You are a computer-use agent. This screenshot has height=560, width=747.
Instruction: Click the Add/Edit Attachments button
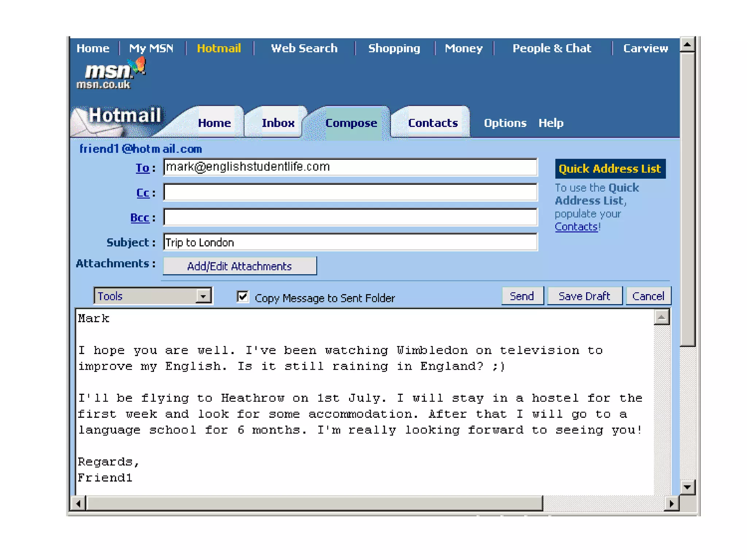point(240,266)
